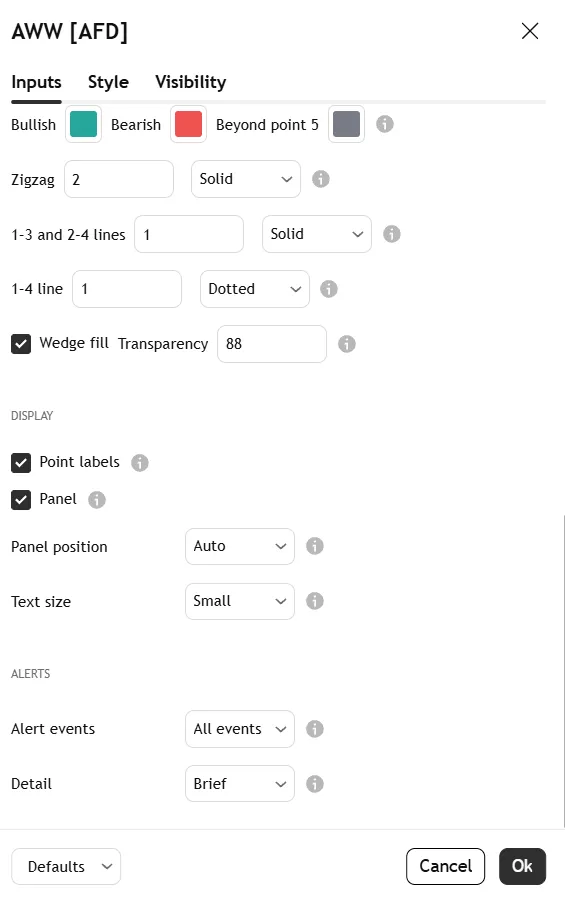This screenshot has width=565, height=900.
Task: Open 1-3 and 2-4 lines style dropdown
Action: tap(317, 234)
